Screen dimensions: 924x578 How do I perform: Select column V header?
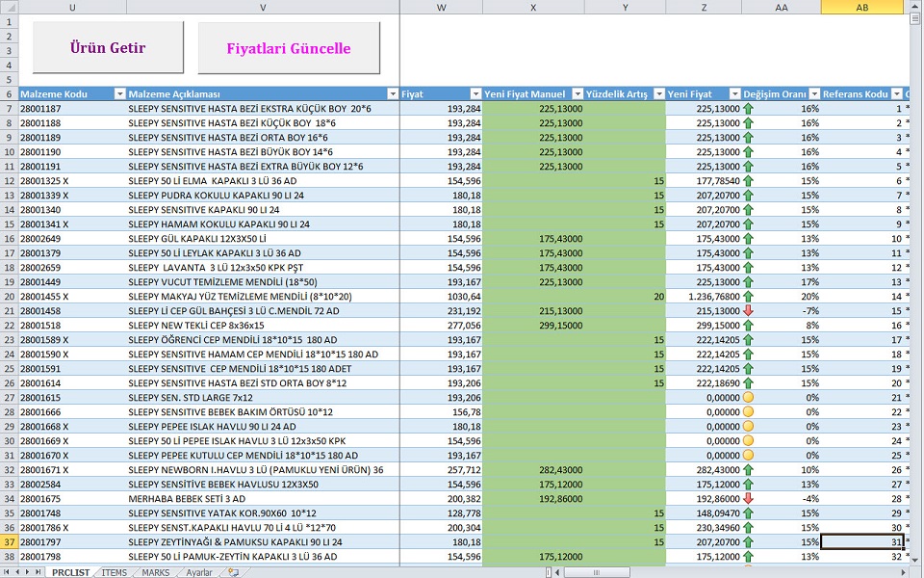pos(263,7)
